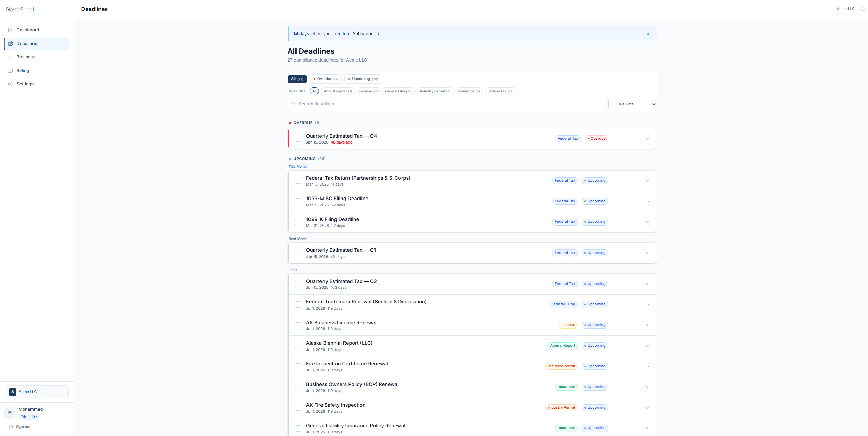
Task: Click the Dashboard grid icon in sidebar
Action: click(x=10, y=30)
